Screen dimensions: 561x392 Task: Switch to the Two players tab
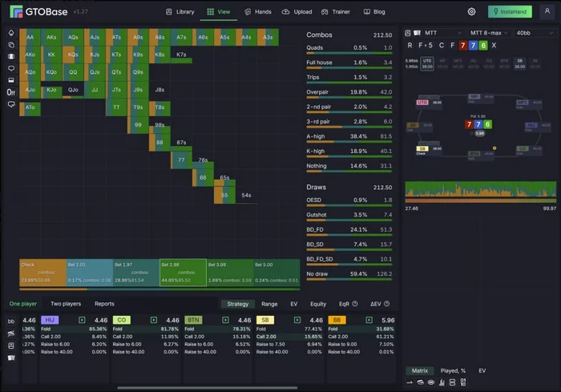[66, 304]
